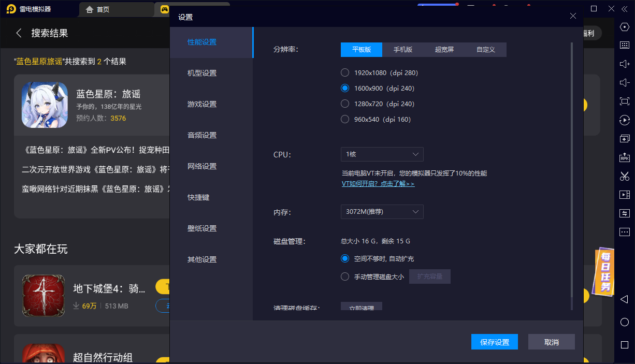This screenshot has height=364, width=635.
Task: Take a screenshot with the scissors icon
Action: 624,176
